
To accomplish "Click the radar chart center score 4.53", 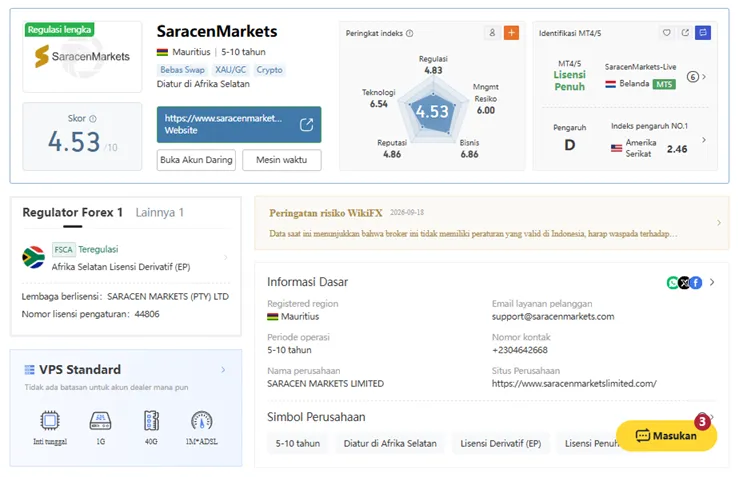I will tap(432, 112).
